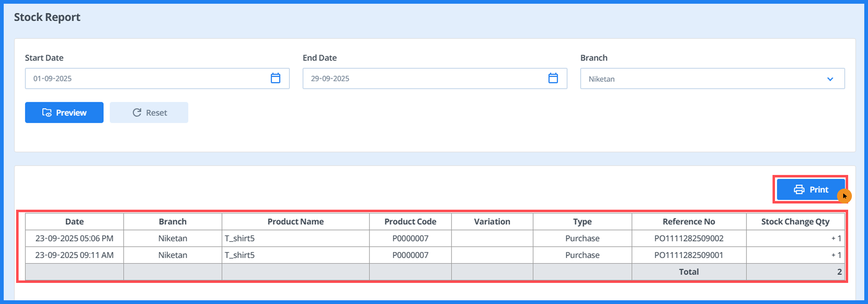Click the Start Date field showing 01-09-2025
This screenshot has height=304, width=868.
[x=145, y=79]
